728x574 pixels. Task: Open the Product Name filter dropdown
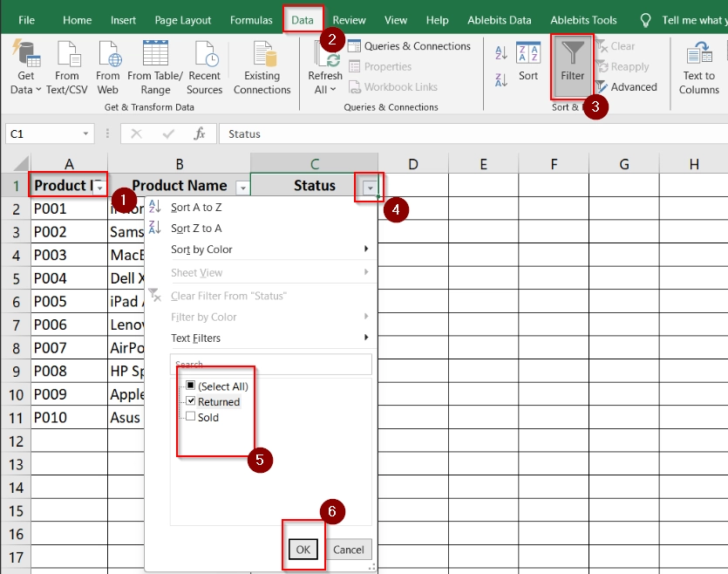[242, 188]
